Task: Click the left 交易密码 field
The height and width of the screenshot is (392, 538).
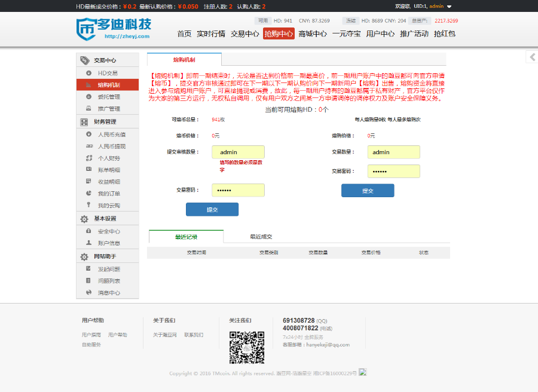Action: click(238, 190)
